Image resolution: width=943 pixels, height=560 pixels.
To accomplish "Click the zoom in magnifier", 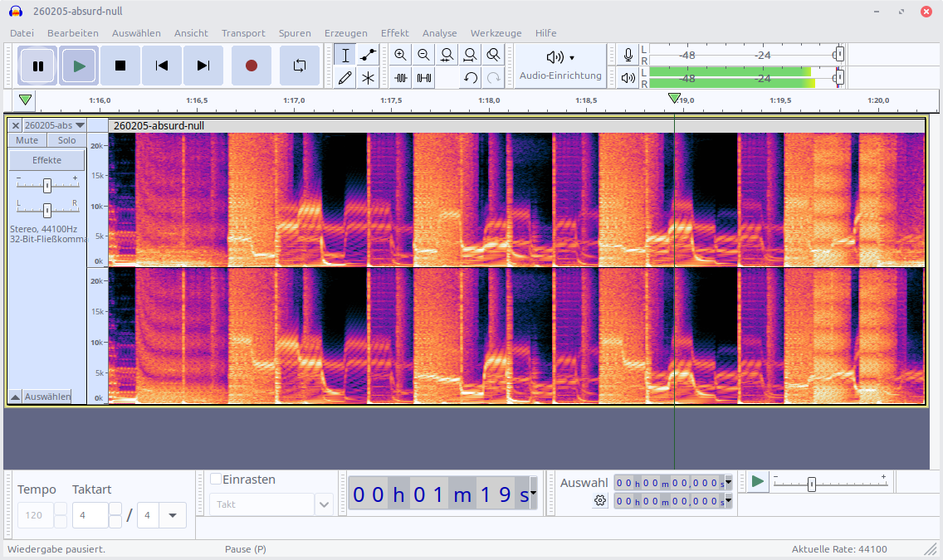I will coord(401,56).
